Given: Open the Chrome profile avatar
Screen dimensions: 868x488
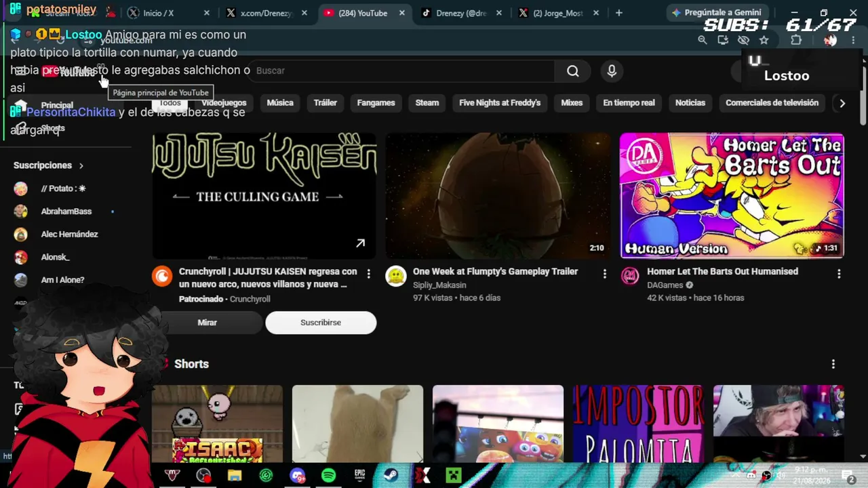Looking at the screenshot, I should click(x=830, y=40).
